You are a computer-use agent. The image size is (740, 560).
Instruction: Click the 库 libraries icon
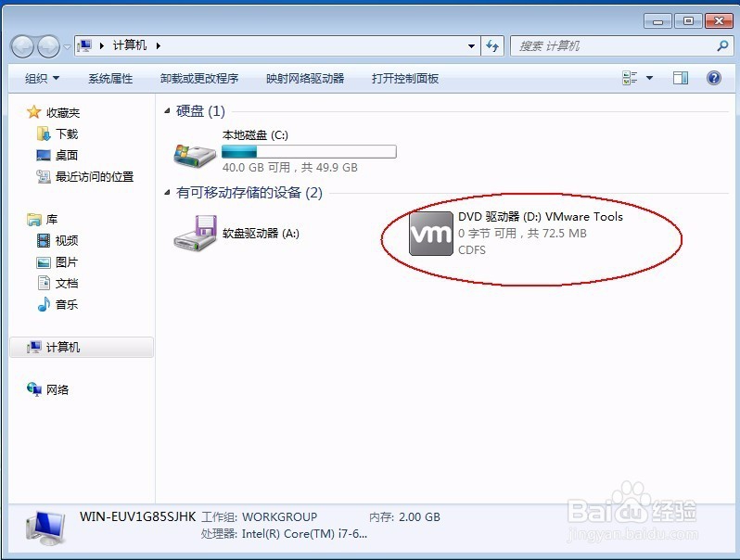pyautogui.click(x=34, y=220)
